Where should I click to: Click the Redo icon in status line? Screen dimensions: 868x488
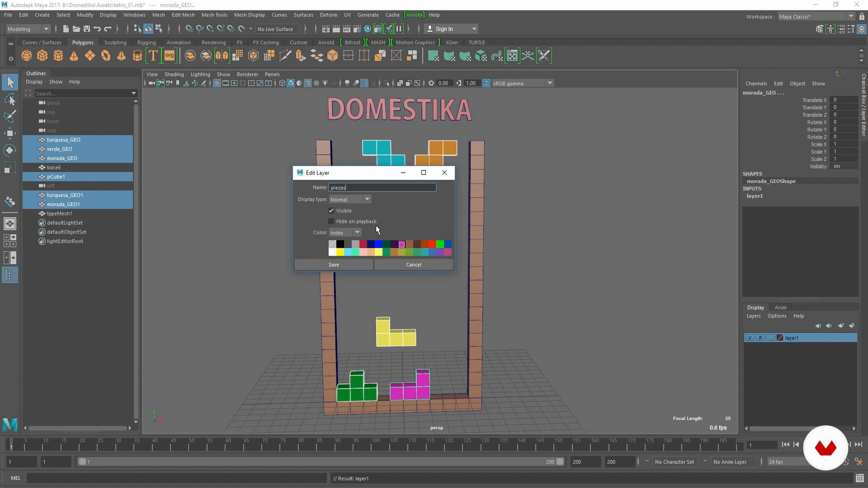[108, 29]
